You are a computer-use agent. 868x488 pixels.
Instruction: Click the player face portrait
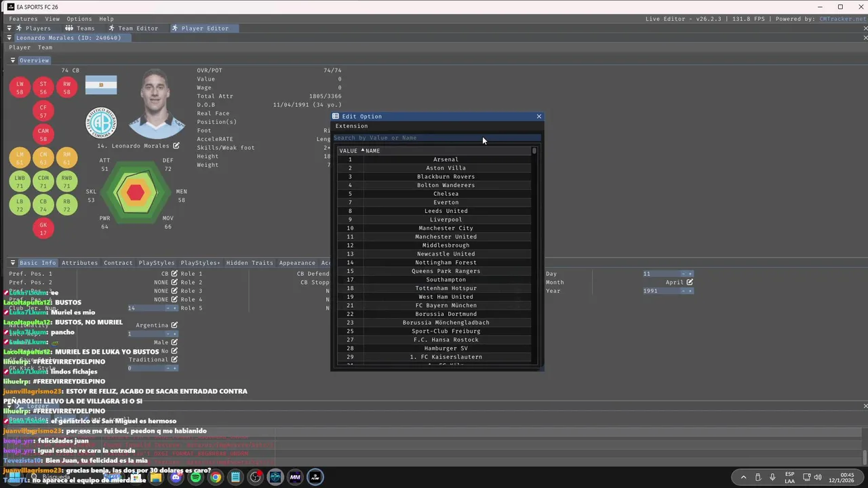(x=157, y=102)
